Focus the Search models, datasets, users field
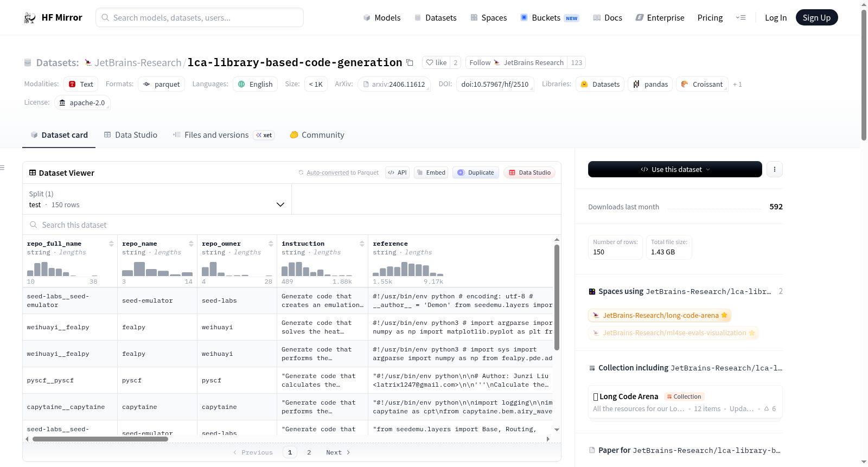The width and height of the screenshot is (868, 467). tap(200, 17)
